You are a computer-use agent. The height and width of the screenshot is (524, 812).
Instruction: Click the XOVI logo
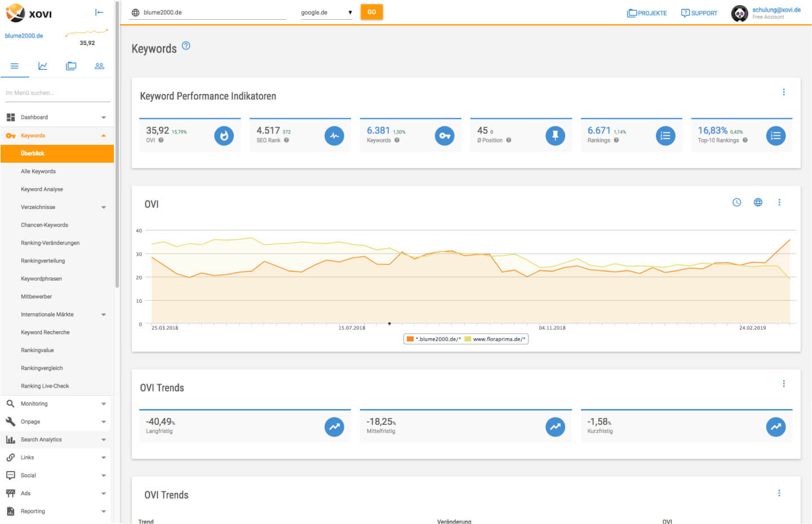pyautogui.click(x=29, y=13)
